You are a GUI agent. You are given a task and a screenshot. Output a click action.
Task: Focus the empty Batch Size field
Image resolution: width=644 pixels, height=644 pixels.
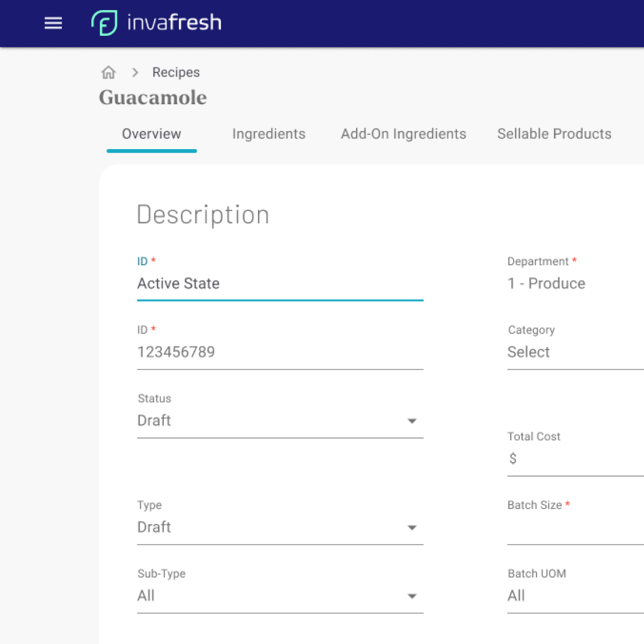575,528
